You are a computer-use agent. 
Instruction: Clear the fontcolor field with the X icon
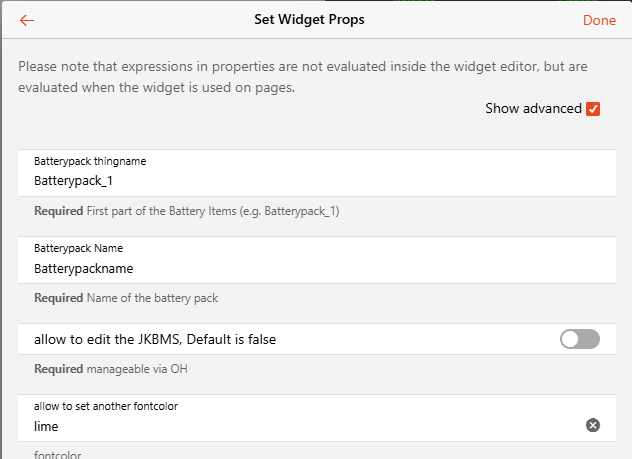(592, 426)
